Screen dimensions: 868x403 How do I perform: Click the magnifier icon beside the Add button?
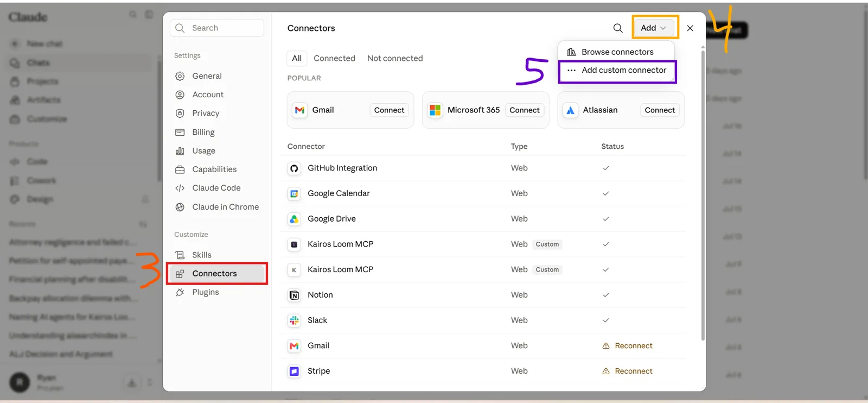[x=617, y=28]
